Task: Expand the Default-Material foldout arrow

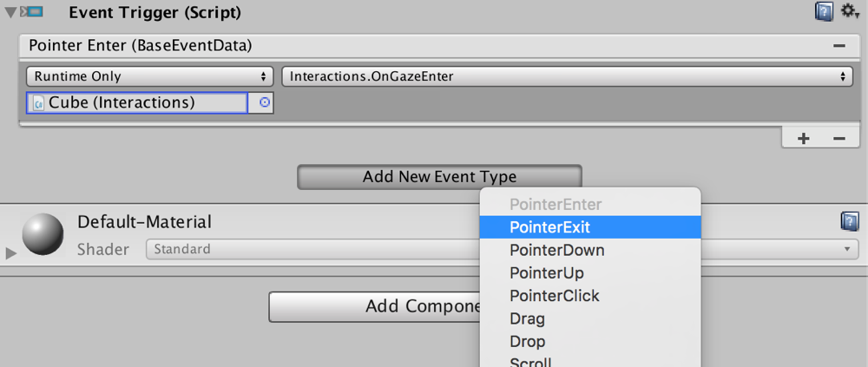Action: click(x=10, y=253)
